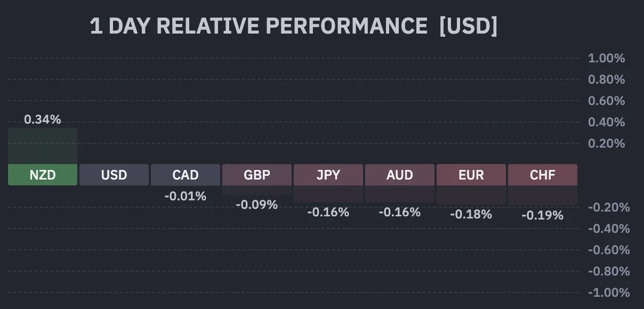This screenshot has height=309, width=644.
Task: Click the JPY currency tile
Action: (328, 175)
